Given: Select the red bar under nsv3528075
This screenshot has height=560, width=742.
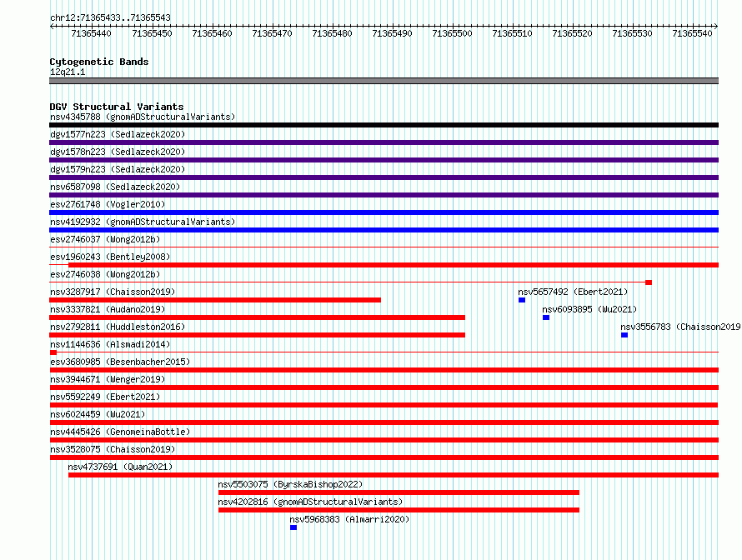Looking at the screenshot, I should (384, 457).
